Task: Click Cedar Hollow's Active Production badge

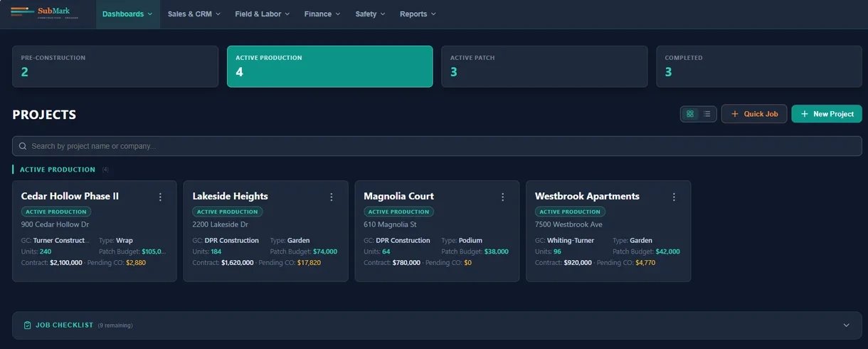Action: coord(56,212)
